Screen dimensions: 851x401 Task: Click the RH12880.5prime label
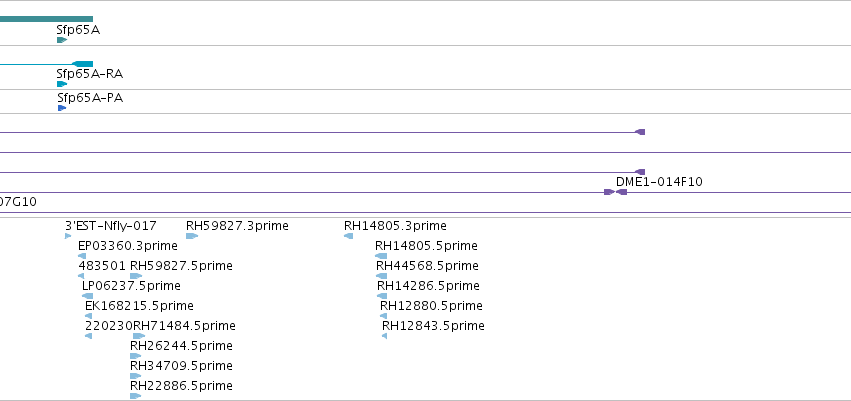pos(431,305)
